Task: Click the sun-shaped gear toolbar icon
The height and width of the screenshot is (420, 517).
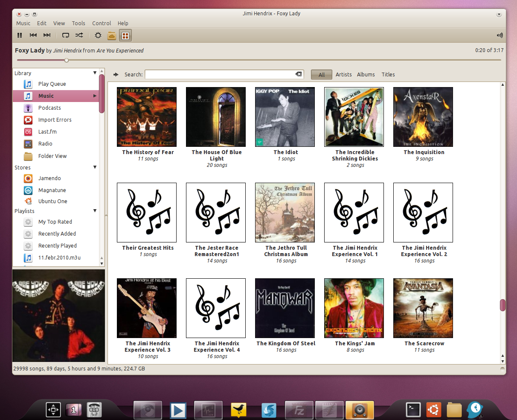Action: [x=98, y=36]
